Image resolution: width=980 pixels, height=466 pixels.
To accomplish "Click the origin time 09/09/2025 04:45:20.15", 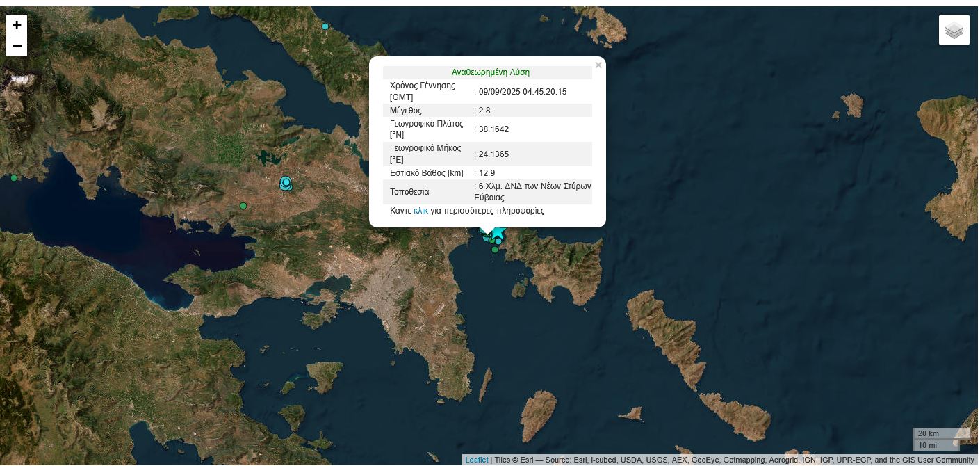I will pyautogui.click(x=523, y=92).
